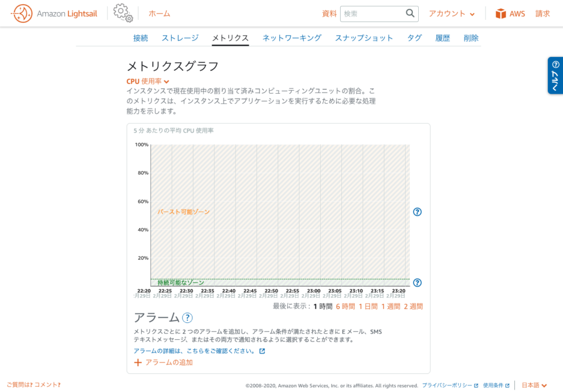Open help for burstable zone
The width and height of the screenshot is (563, 392).
coord(418,212)
